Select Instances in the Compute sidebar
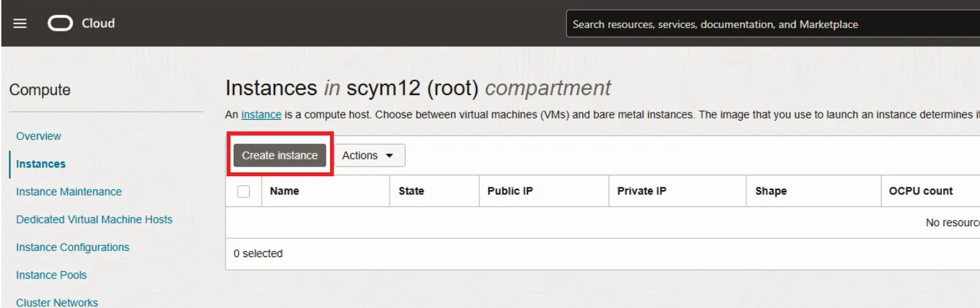 41,164
